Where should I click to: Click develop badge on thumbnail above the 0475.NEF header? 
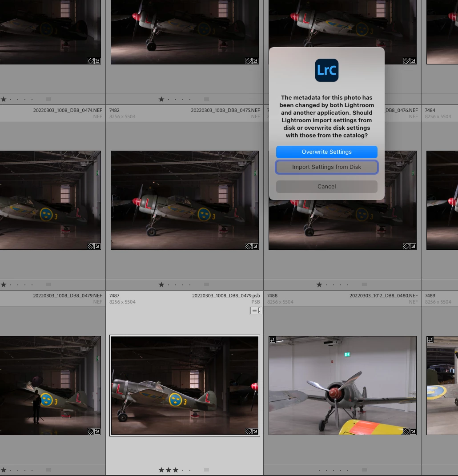[x=255, y=61]
